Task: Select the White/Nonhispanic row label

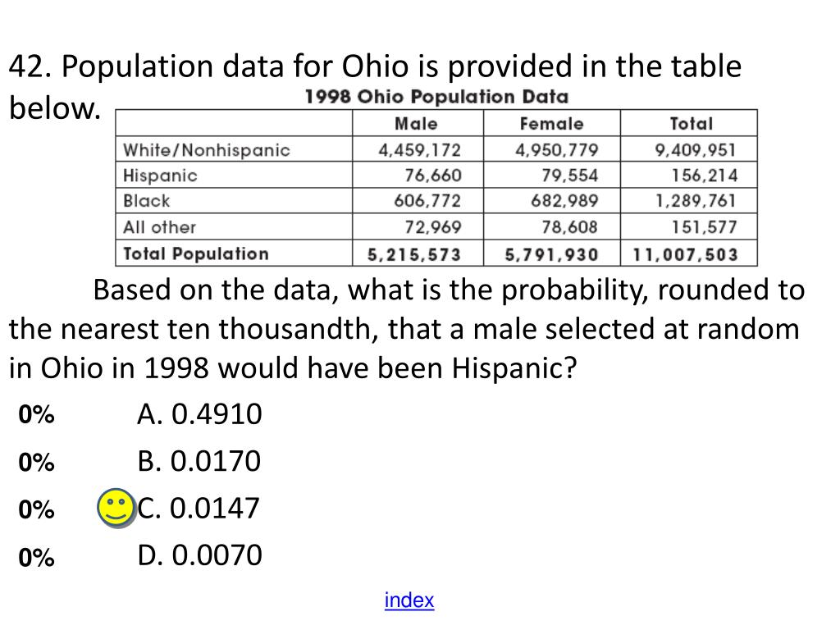Action: [206, 150]
